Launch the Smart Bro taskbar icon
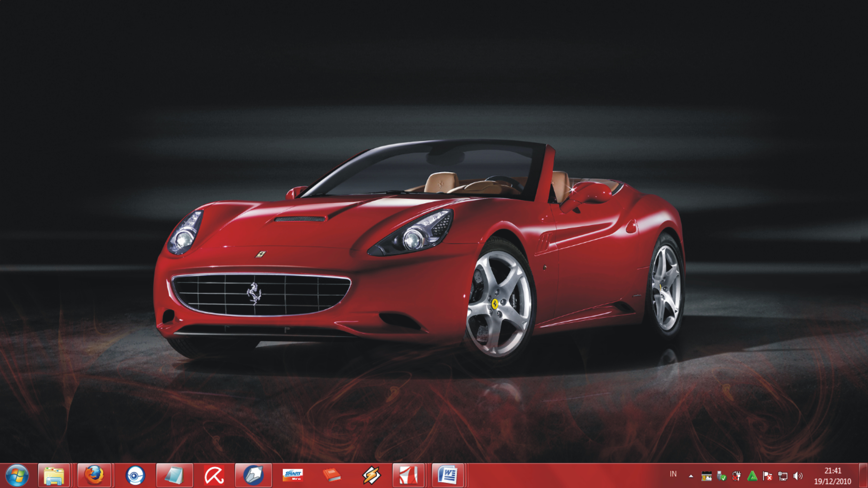 tap(293, 475)
